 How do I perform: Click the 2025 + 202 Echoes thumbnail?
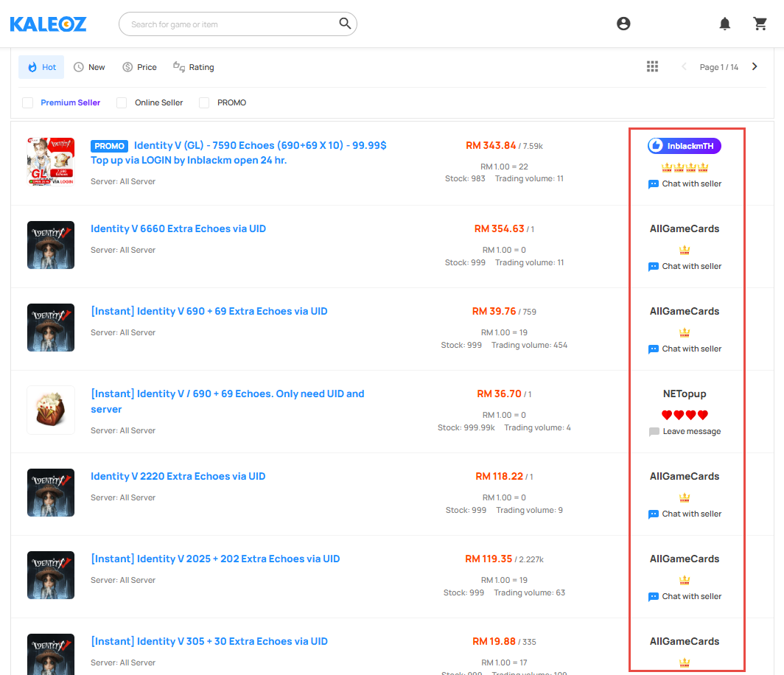point(51,575)
